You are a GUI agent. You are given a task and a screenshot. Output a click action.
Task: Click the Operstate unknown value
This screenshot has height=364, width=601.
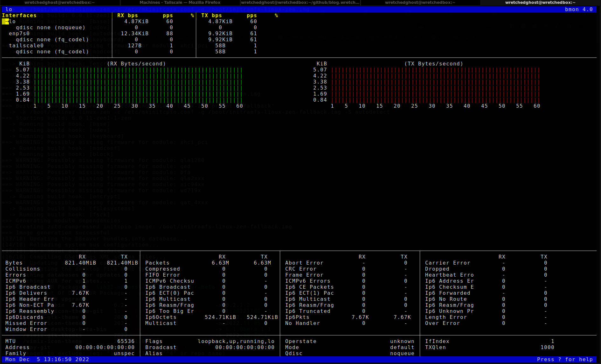click(402, 341)
